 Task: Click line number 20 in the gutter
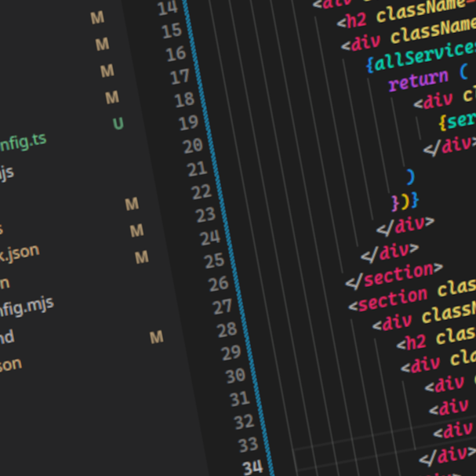(x=193, y=146)
